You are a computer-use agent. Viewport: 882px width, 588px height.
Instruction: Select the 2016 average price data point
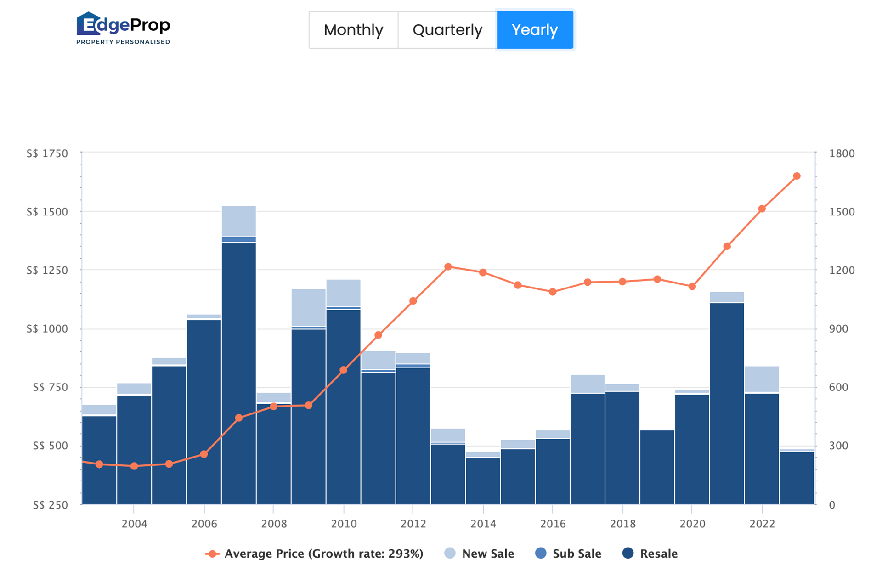tap(553, 292)
